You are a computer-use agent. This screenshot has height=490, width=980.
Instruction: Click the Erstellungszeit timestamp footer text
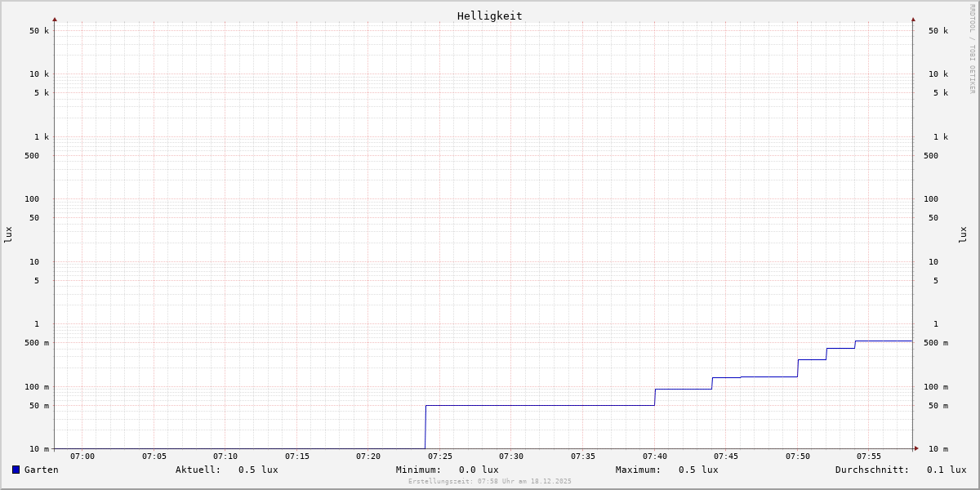tap(490, 482)
